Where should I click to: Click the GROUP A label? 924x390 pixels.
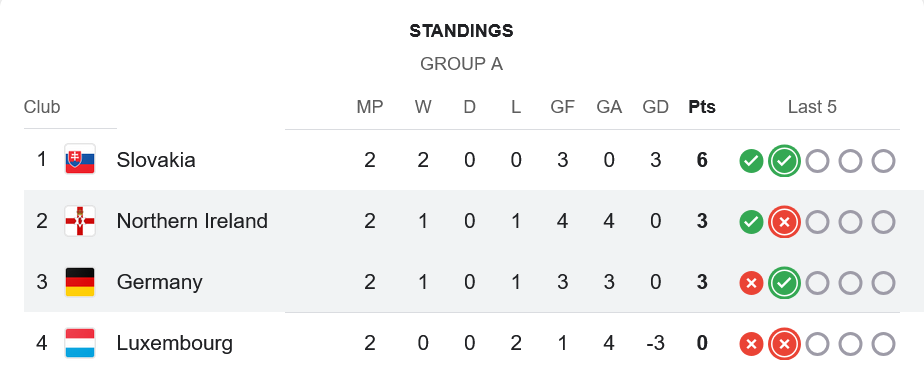click(461, 64)
